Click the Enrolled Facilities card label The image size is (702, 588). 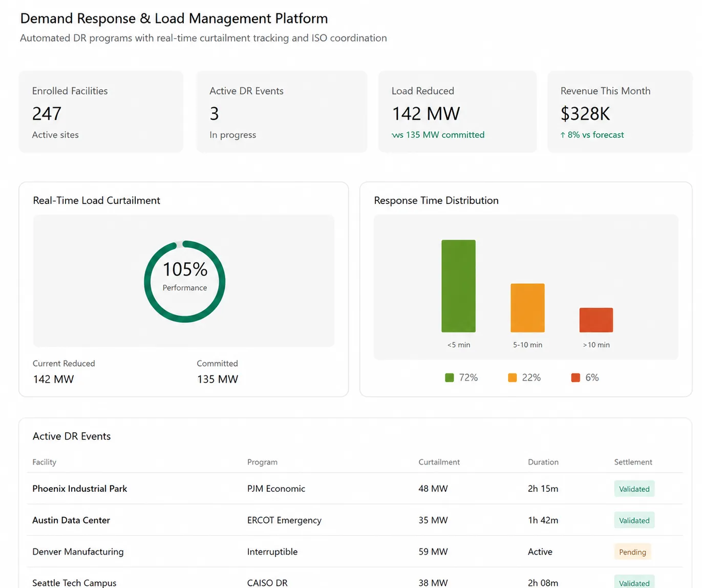tap(70, 91)
